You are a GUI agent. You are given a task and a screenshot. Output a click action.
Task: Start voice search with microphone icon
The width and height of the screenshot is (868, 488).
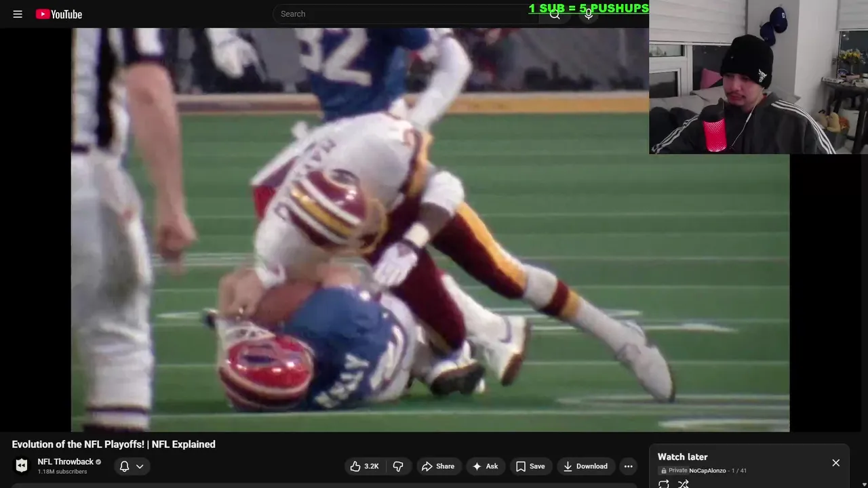(x=589, y=14)
